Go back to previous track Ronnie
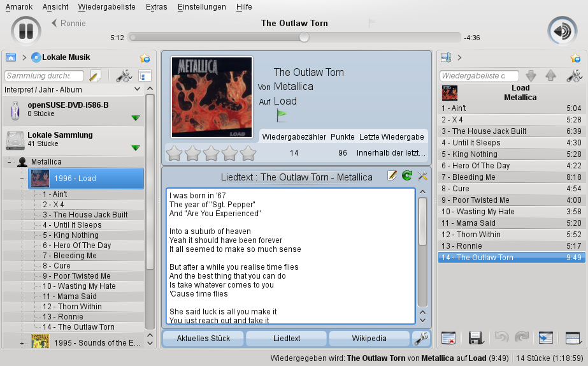This screenshot has height=366, width=588. (x=69, y=24)
